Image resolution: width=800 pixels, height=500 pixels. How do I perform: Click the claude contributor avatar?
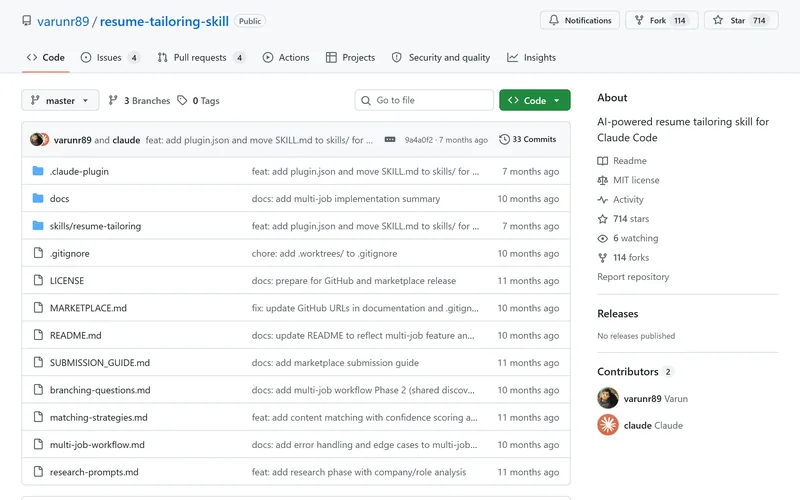coord(608,425)
